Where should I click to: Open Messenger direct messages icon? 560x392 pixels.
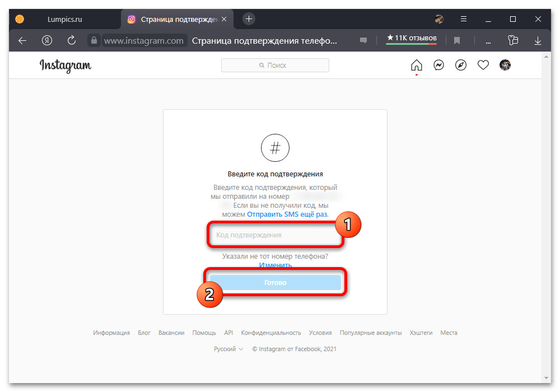point(439,66)
